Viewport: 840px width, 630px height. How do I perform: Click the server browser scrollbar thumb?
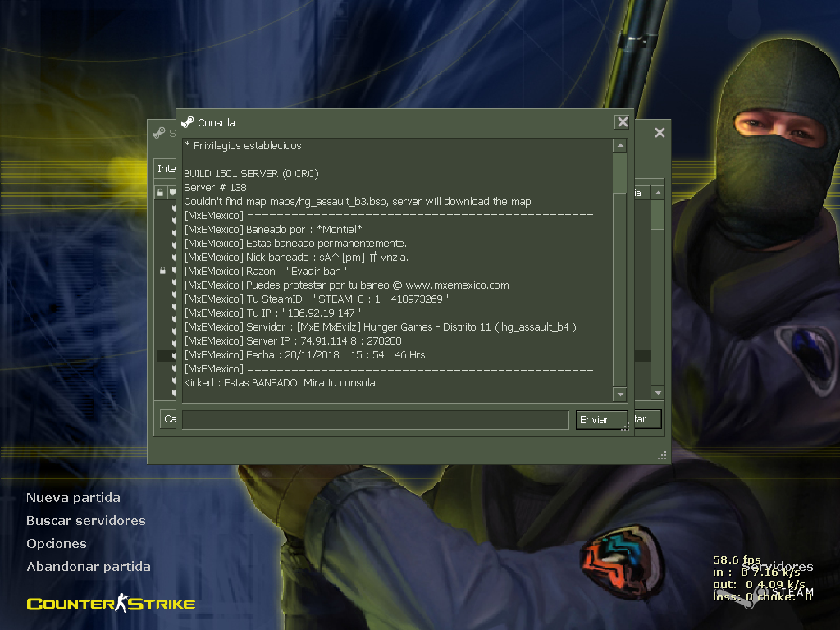(x=658, y=215)
